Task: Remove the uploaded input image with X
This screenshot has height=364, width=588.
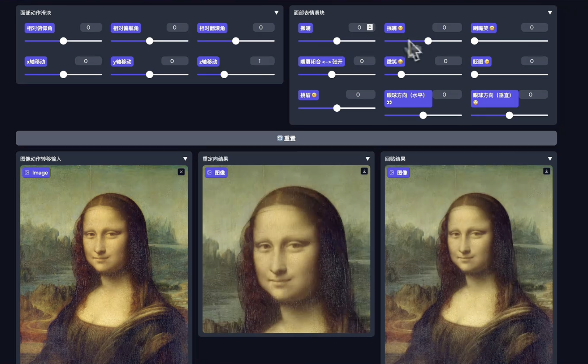Action: tap(181, 172)
